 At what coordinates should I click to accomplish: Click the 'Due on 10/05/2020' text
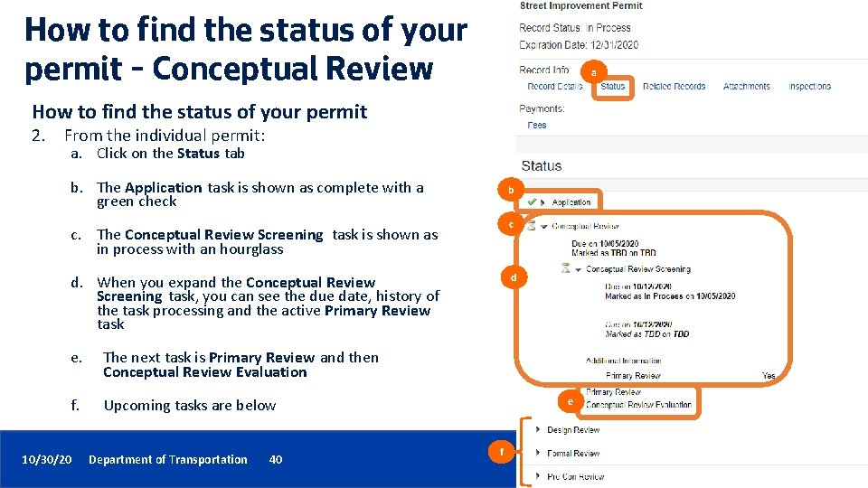pyautogui.click(x=605, y=243)
